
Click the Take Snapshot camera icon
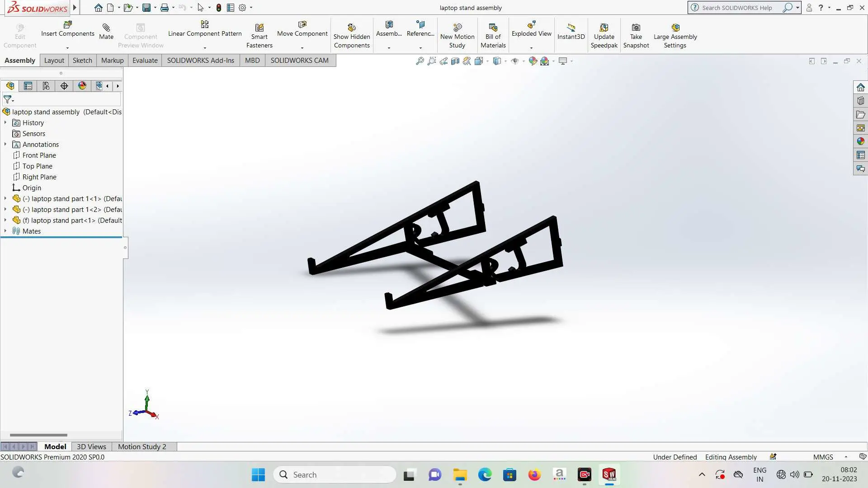click(x=636, y=28)
